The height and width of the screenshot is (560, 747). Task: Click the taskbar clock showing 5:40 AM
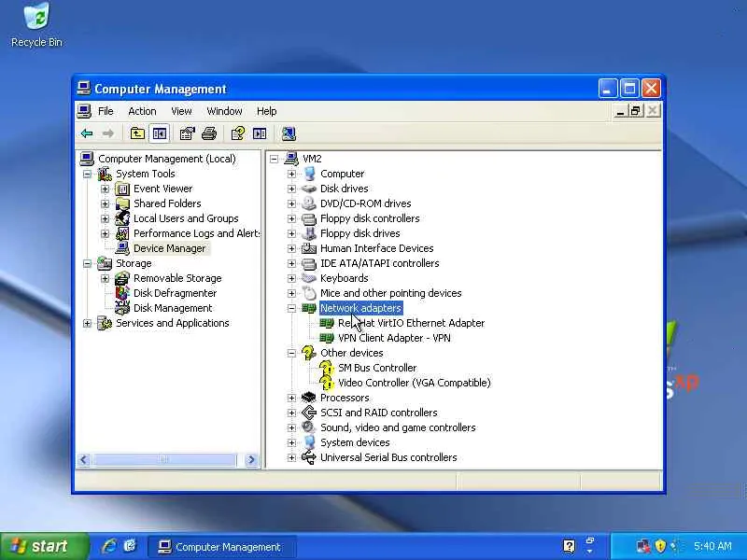pyautogui.click(x=712, y=546)
